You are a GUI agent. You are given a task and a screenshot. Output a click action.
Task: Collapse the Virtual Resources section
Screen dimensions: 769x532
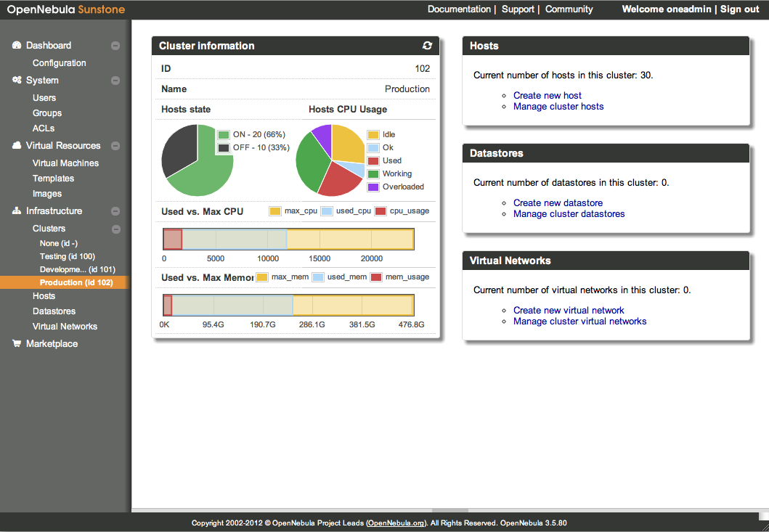click(x=115, y=146)
